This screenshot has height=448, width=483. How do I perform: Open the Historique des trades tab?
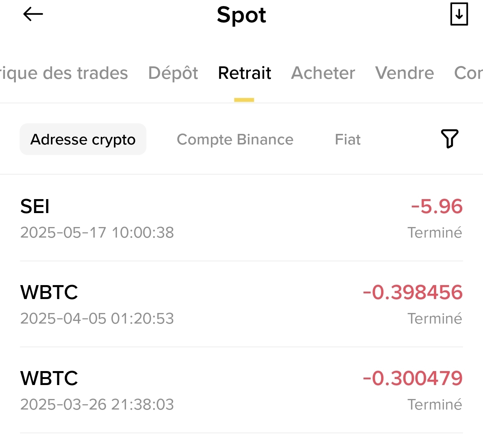[x=64, y=73]
